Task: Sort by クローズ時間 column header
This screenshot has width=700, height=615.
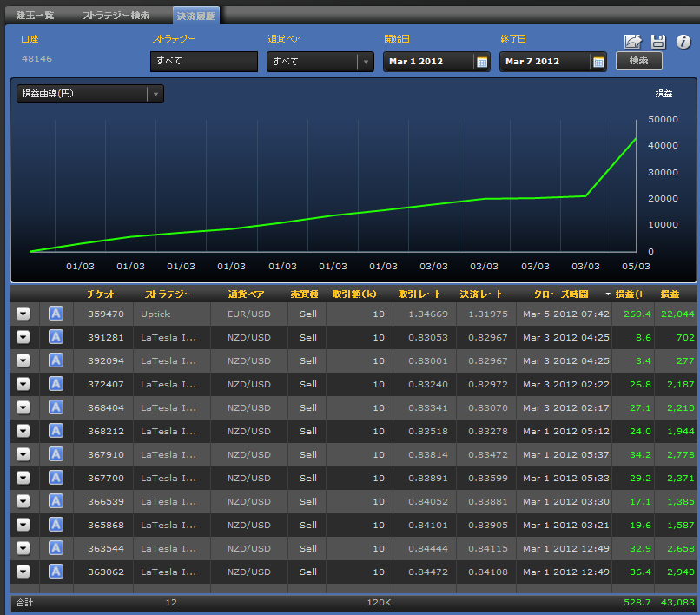Action: [x=562, y=294]
